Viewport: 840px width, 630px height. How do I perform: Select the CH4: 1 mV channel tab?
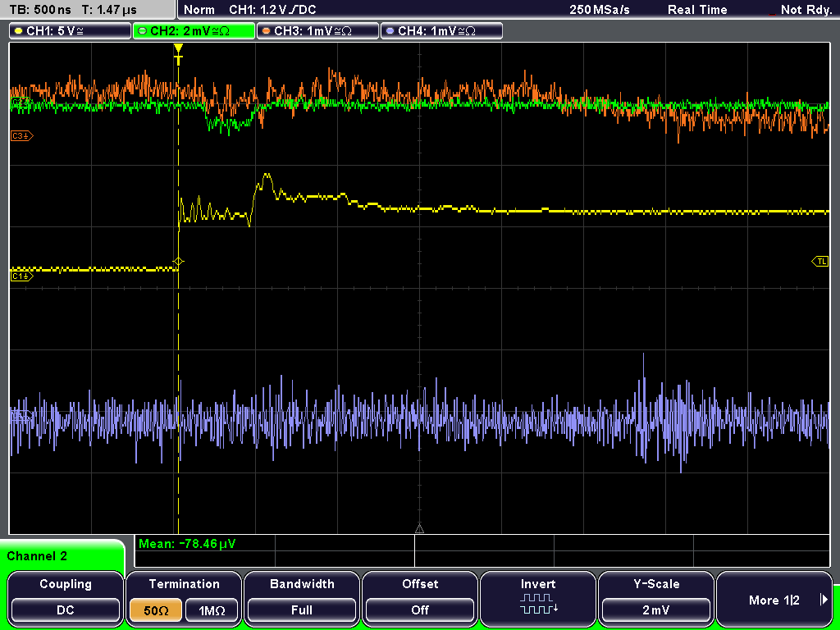click(x=441, y=31)
